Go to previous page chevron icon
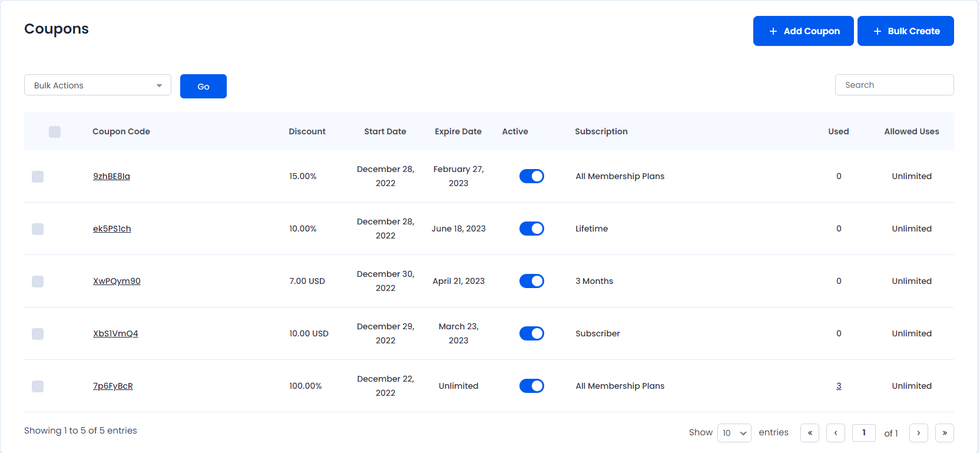Image resolution: width=980 pixels, height=453 pixels. (836, 433)
